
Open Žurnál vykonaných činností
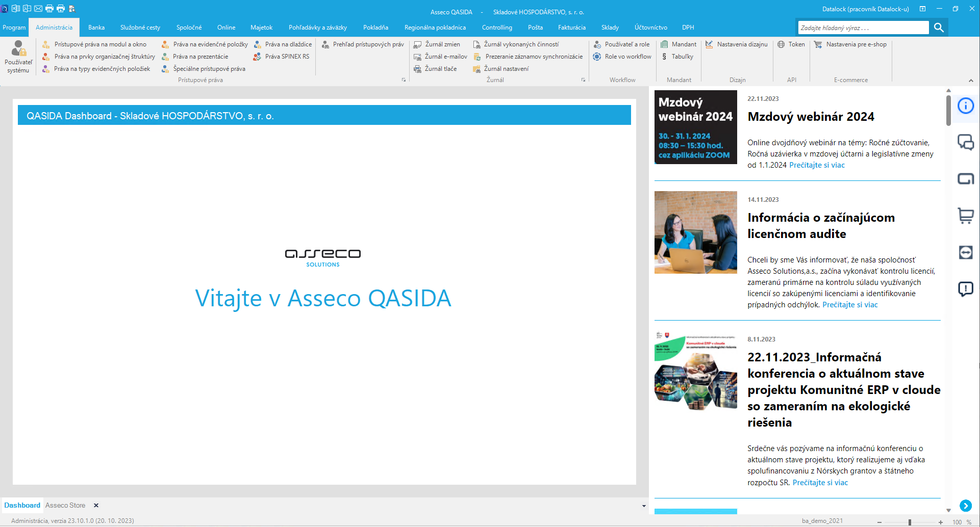tap(516, 44)
